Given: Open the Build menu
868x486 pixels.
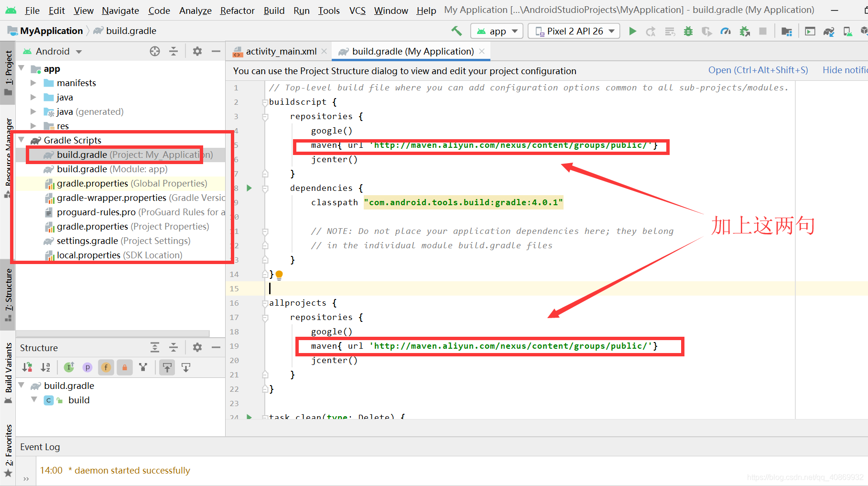Looking at the screenshot, I should click(x=274, y=11).
